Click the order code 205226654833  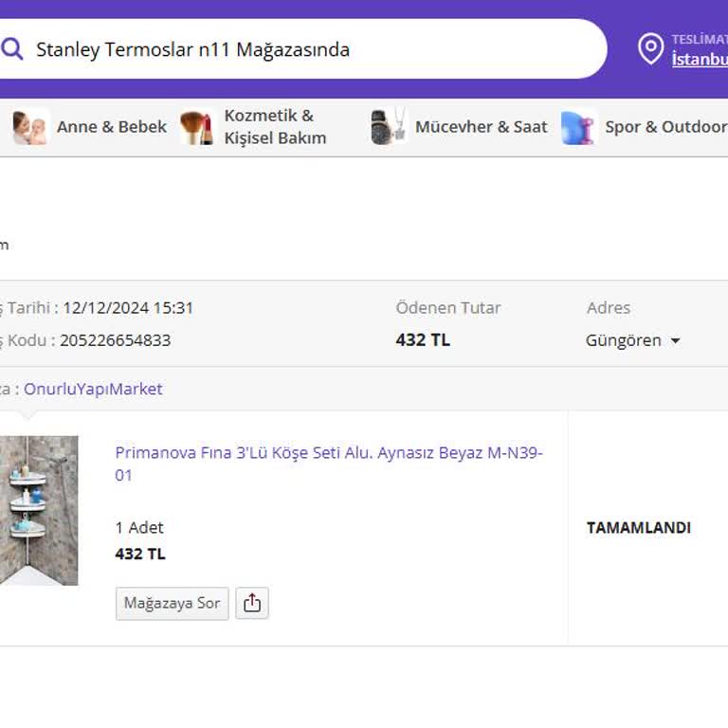[x=115, y=340]
